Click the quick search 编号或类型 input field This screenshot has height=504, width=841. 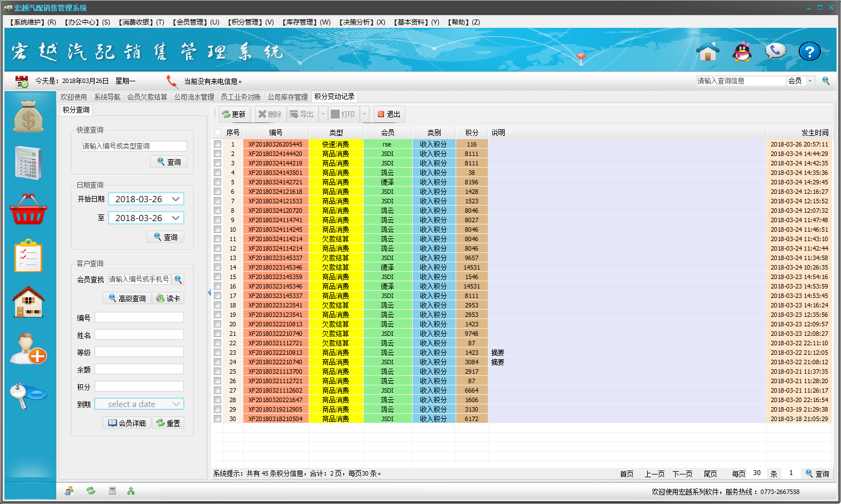134,146
